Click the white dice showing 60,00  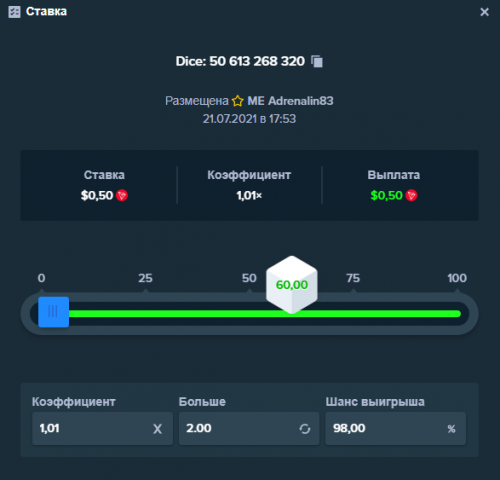point(292,285)
